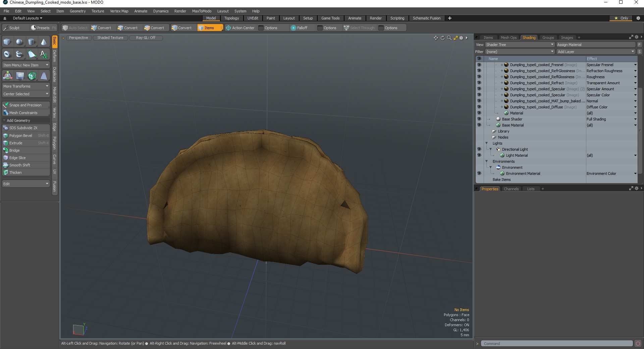Click the viewport rotate icon
This screenshot has width=644, height=349.
[x=442, y=38]
